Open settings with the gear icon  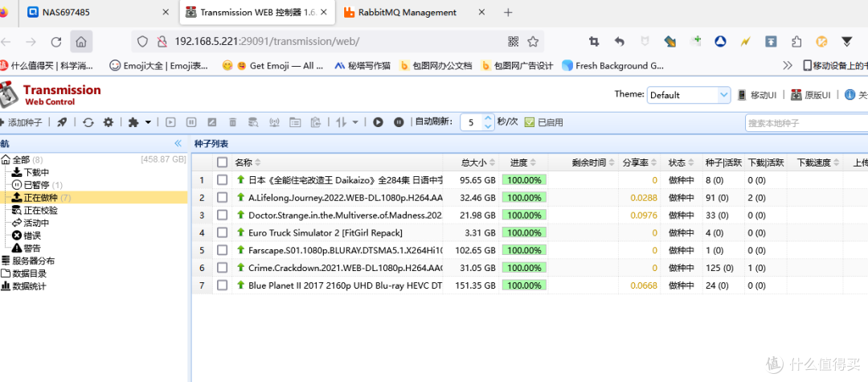pyautogui.click(x=108, y=122)
